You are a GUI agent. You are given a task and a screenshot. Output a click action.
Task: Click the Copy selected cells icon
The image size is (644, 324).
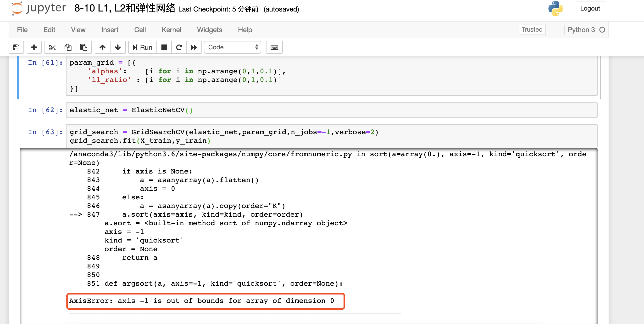[67, 47]
